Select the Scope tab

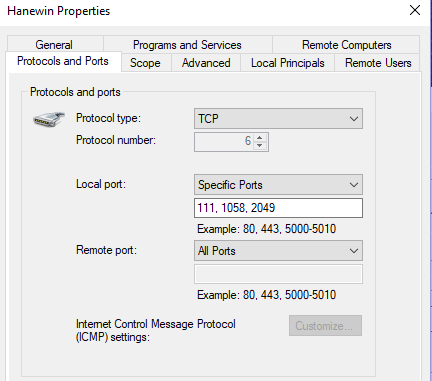(x=145, y=63)
